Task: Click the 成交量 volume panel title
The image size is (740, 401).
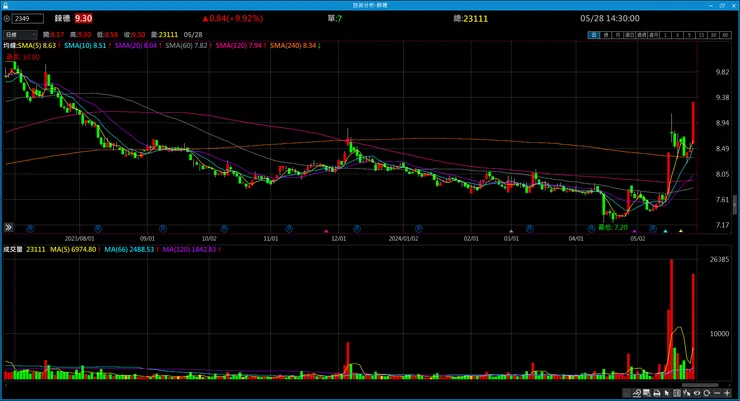Action: point(13,250)
